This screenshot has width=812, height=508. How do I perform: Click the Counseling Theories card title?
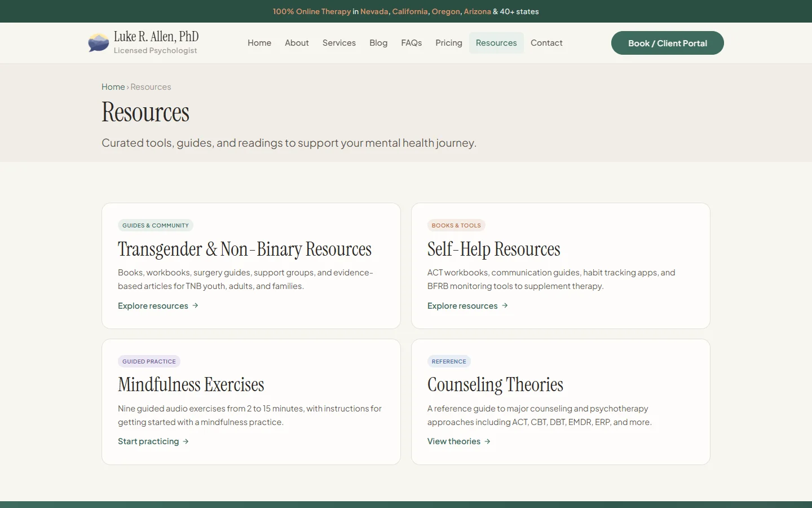coord(495,385)
